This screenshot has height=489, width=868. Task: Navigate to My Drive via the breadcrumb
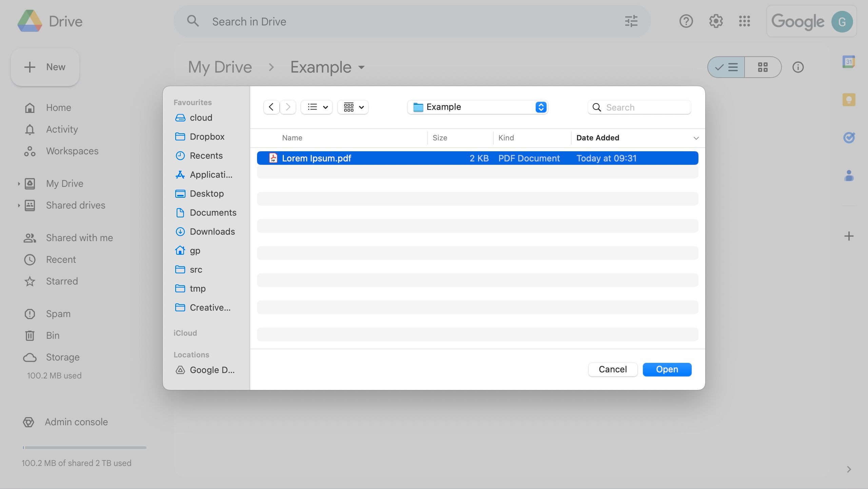point(220,67)
